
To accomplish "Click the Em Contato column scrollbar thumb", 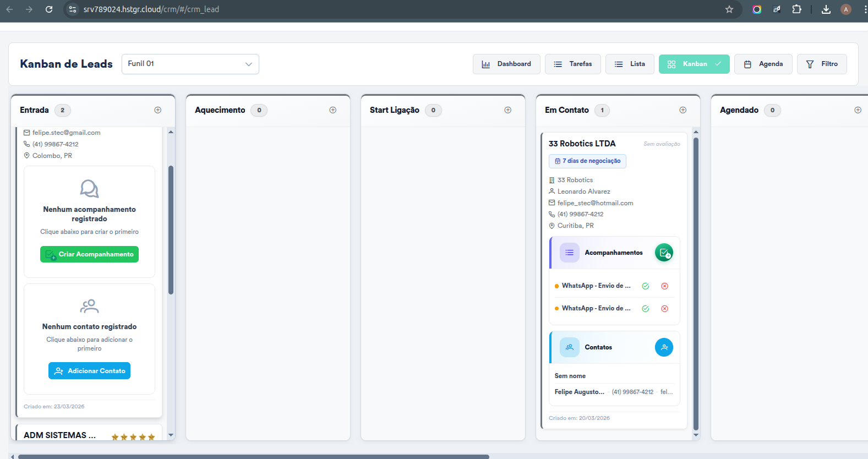I will coord(696,283).
